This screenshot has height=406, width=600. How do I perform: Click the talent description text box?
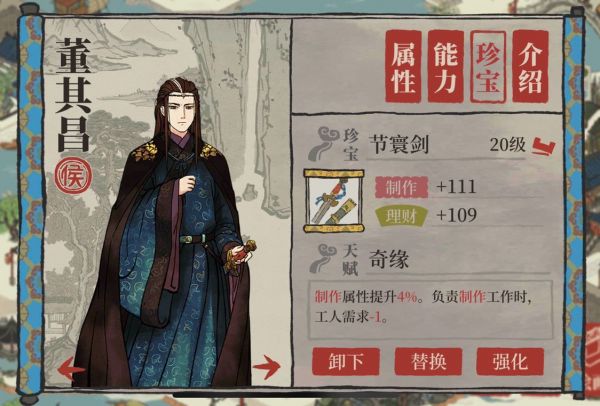(x=430, y=310)
